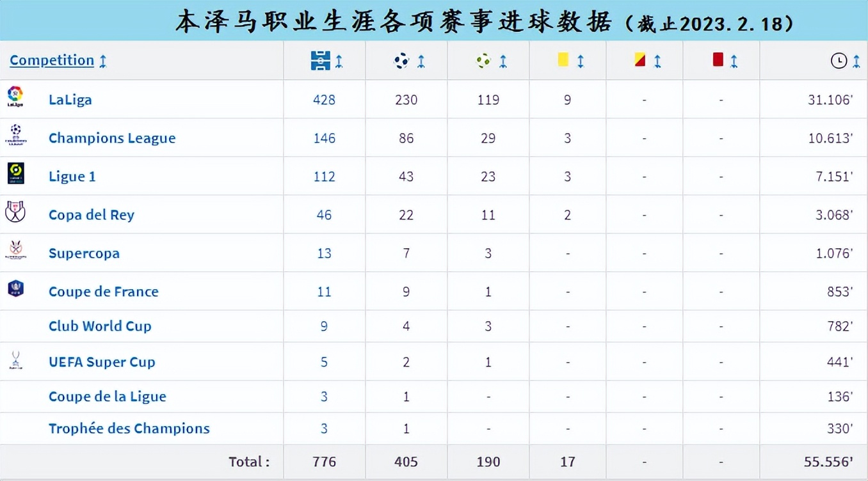Open the LaLiga competition link
This screenshot has height=481, width=868.
point(70,100)
